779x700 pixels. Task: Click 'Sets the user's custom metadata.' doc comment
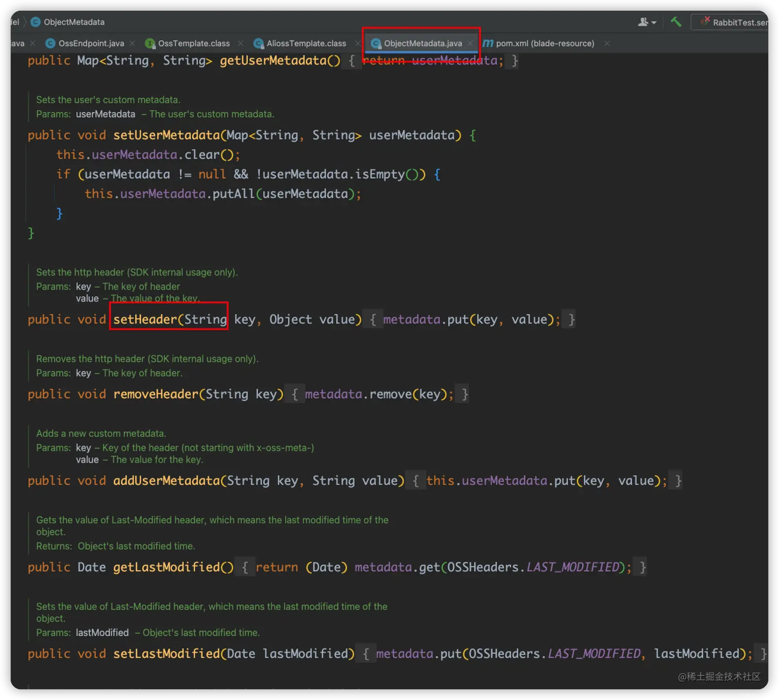(x=108, y=100)
